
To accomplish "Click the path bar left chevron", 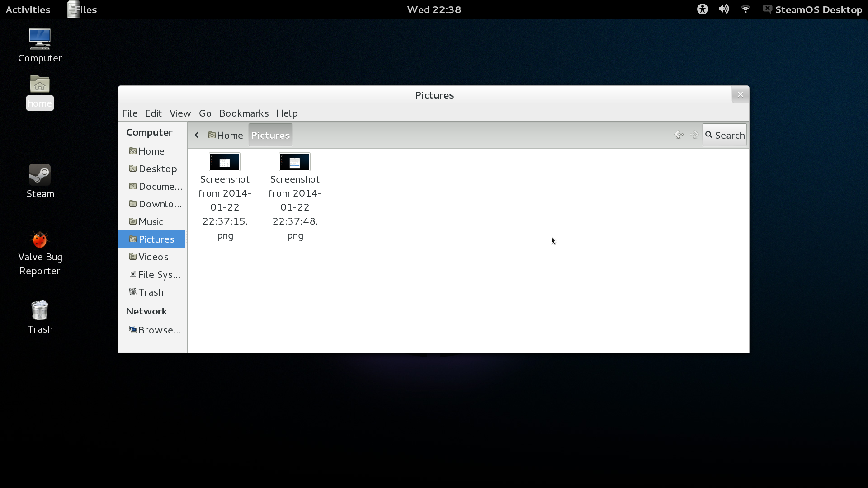I will pos(197,135).
